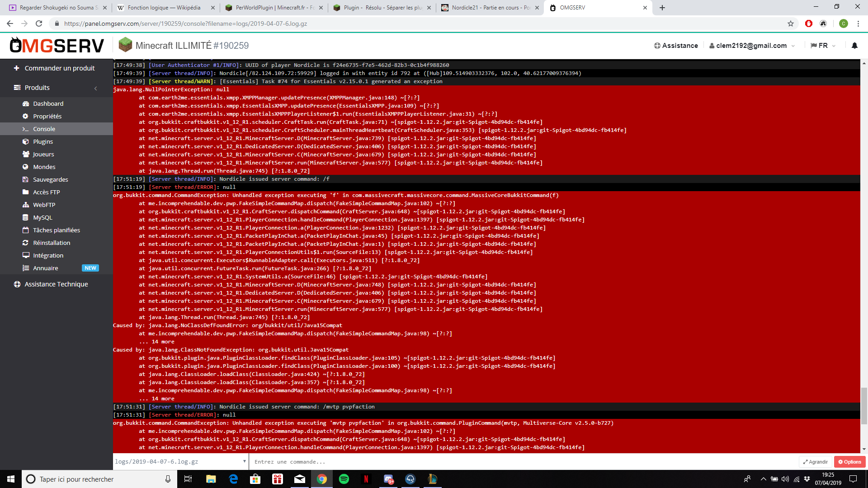Bookmark page with the star icon
Image resolution: width=868 pixels, height=488 pixels.
point(791,23)
